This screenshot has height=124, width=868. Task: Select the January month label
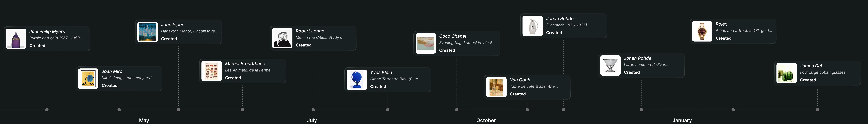(682, 120)
